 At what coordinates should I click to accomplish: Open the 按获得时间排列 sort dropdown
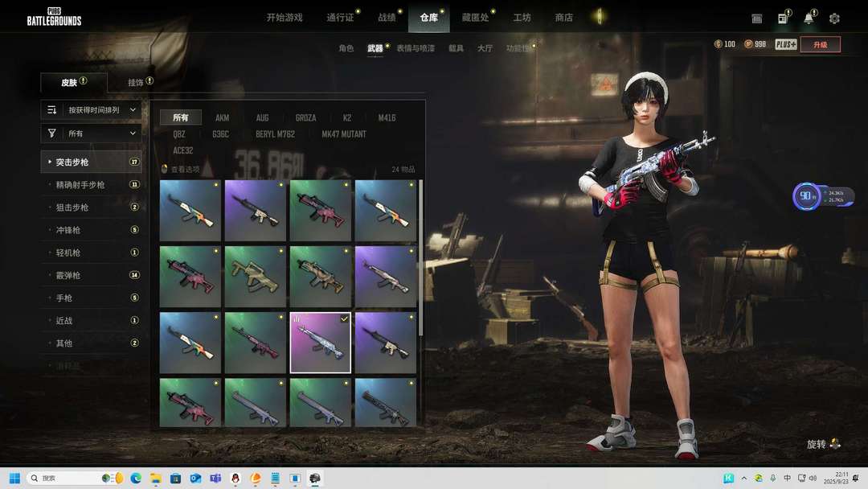point(92,109)
